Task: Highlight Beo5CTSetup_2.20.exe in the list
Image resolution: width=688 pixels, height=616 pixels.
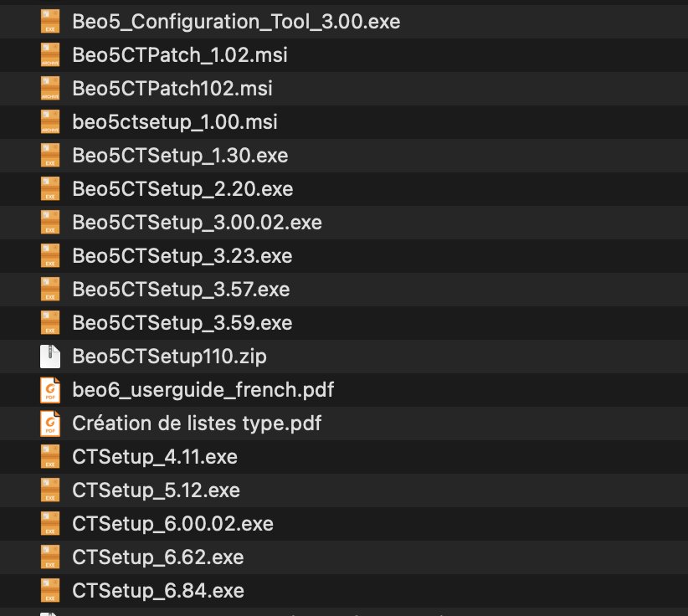Action: [182, 189]
